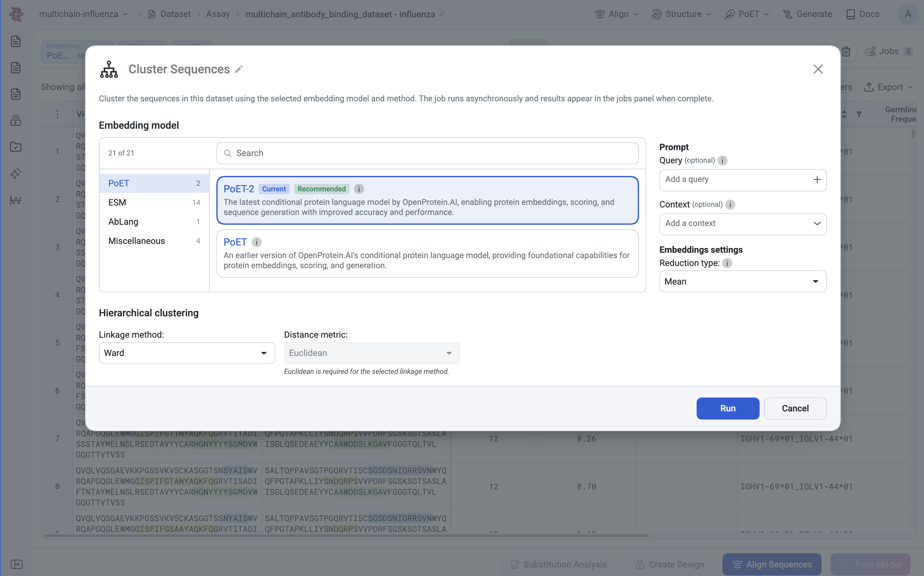Viewport: 924px width, 576px height.
Task: Expand the Structure menu
Action: pyautogui.click(x=682, y=14)
